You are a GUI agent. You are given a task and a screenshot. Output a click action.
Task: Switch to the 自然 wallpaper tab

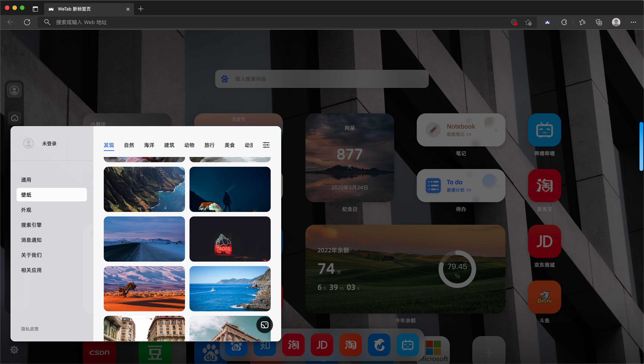click(x=129, y=145)
